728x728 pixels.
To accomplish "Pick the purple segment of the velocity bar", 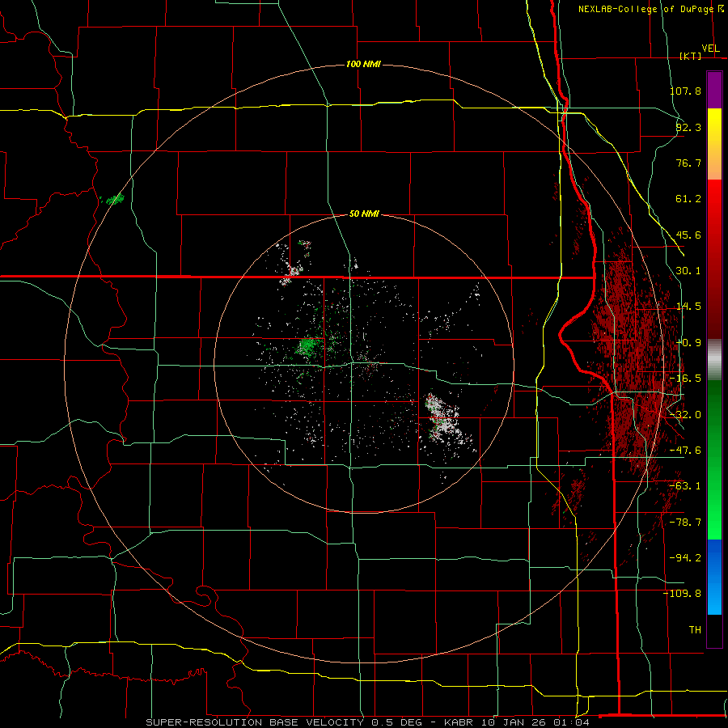I will click(714, 90).
